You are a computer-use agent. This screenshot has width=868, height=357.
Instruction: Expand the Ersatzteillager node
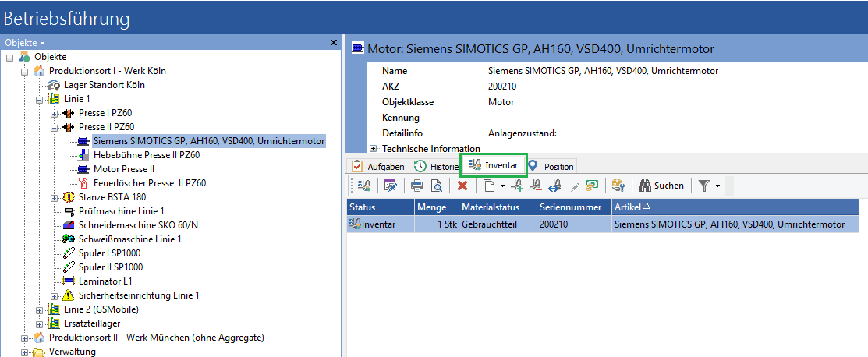pyautogui.click(x=39, y=323)
